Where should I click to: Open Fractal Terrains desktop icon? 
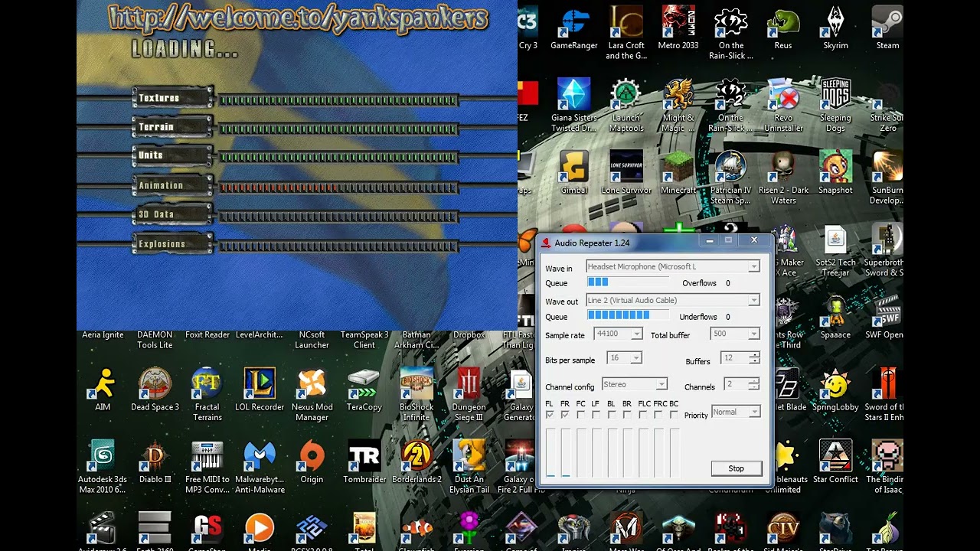tap(207, 395)
